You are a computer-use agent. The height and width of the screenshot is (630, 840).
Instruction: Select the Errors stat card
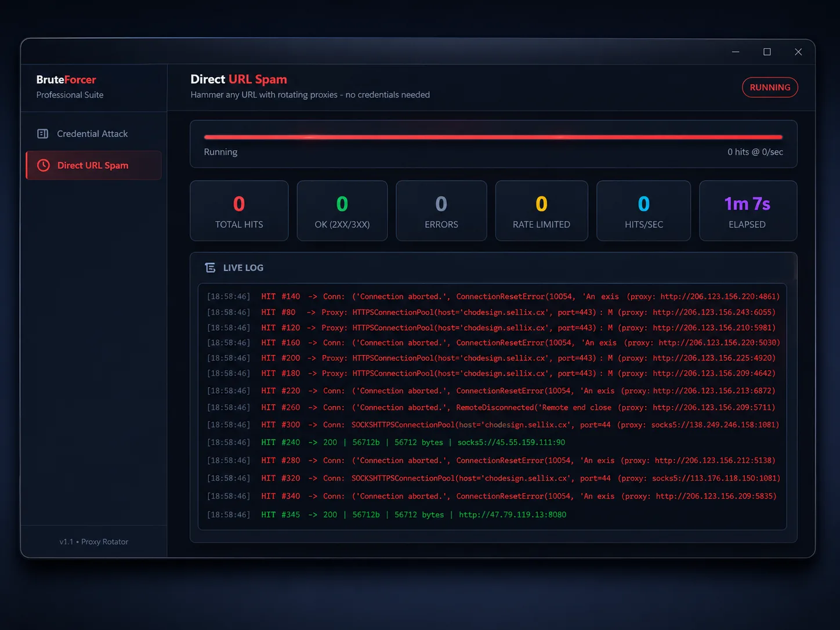(x=441, y=211)
